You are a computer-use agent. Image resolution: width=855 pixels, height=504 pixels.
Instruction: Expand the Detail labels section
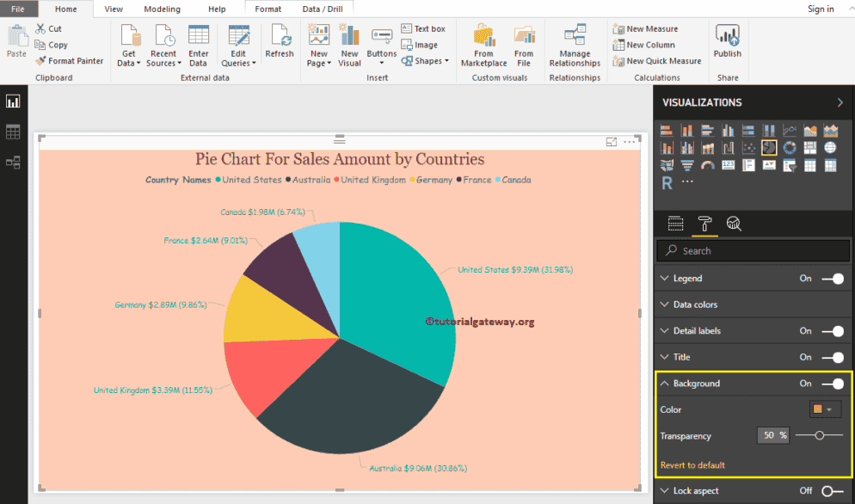[664, 330]
